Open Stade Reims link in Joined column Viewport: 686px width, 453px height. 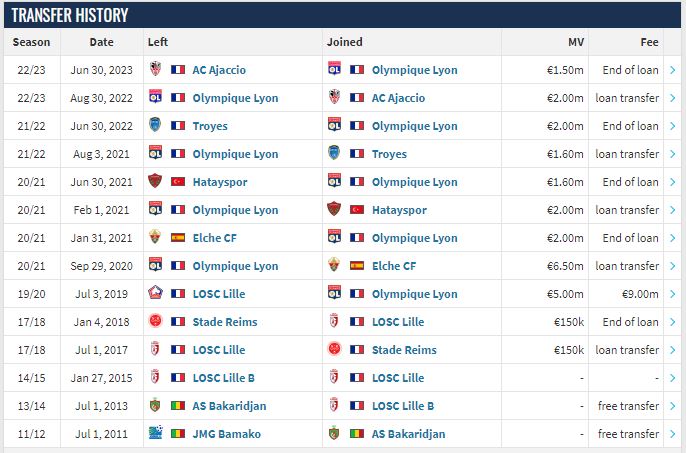click(x=404, y=350)
